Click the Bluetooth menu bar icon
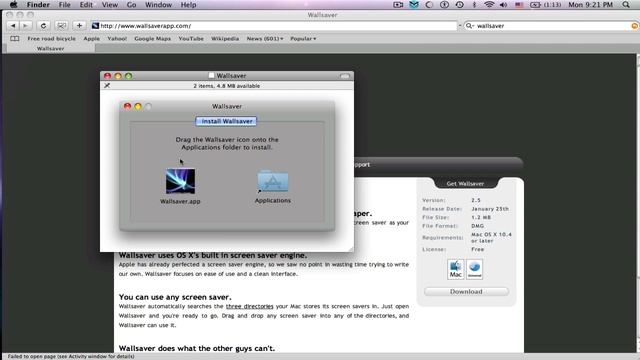Screen dimensions: 640x360 (474, 5)
